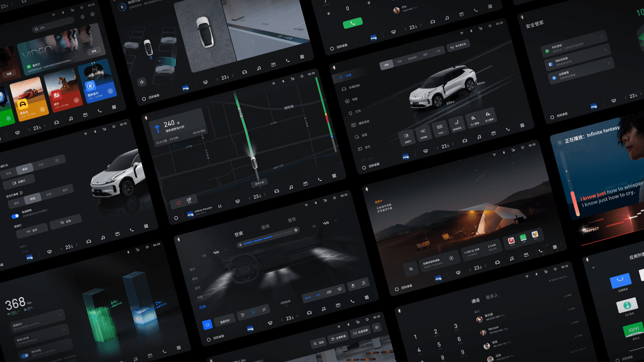The height and width of the screenshot is (362, 644).
Task: Pause the Infinite Passion track
Action: pos(220,206)
